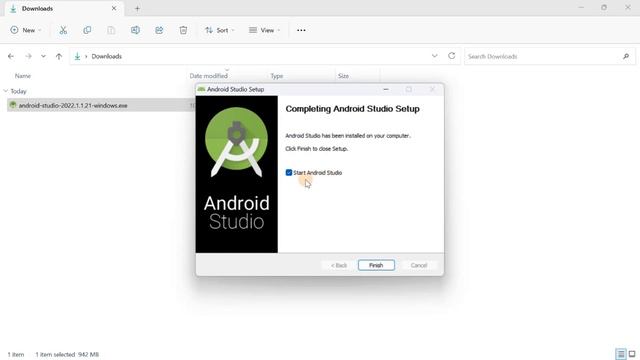Screen dimensions: 640x360
Task: Click the Search Downloads field
Action: [x=550, y=56]
